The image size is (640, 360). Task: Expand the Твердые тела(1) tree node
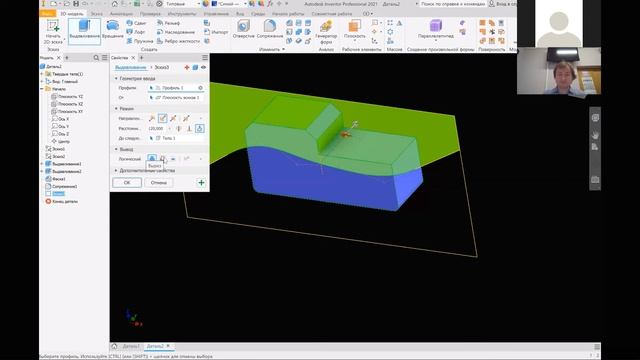42,74
